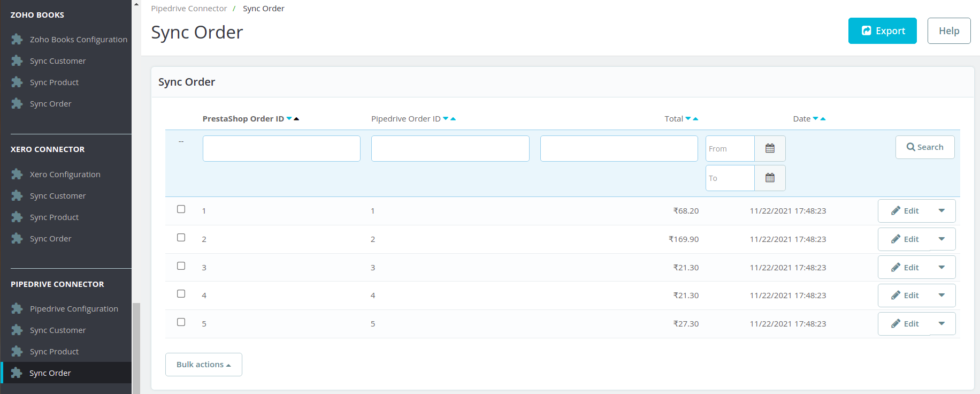980x394 pixels.
Task: Click the Help button
Action: [x=949, y=31]
